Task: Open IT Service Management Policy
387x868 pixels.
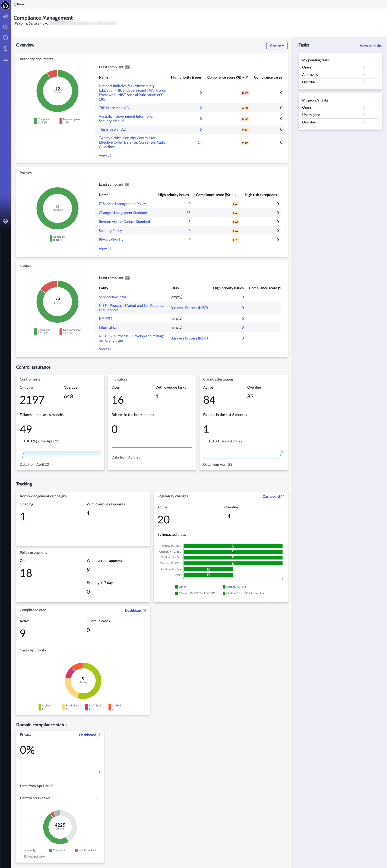Action: [122, 204]
